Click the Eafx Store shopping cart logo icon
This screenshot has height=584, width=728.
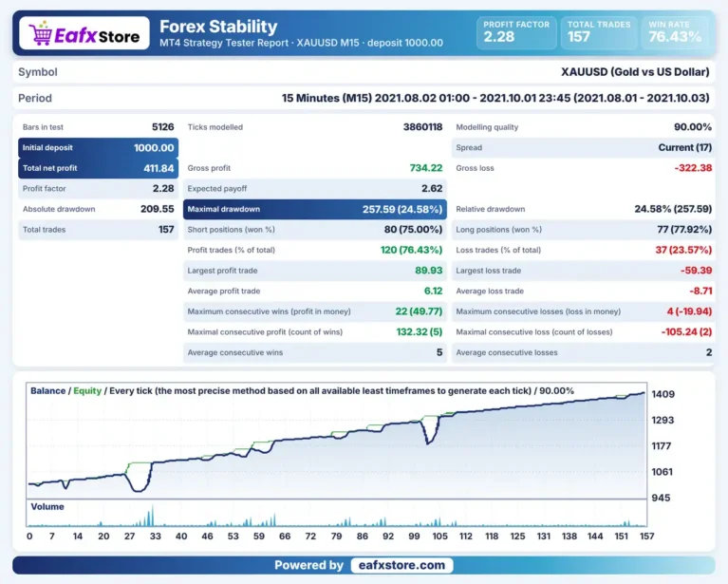[41, 33]
